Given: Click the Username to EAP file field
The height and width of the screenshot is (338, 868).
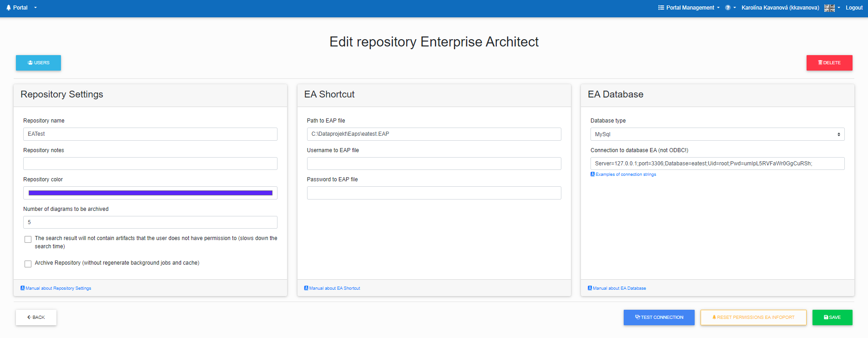Looking at the screenshot, I should [434, 164].
